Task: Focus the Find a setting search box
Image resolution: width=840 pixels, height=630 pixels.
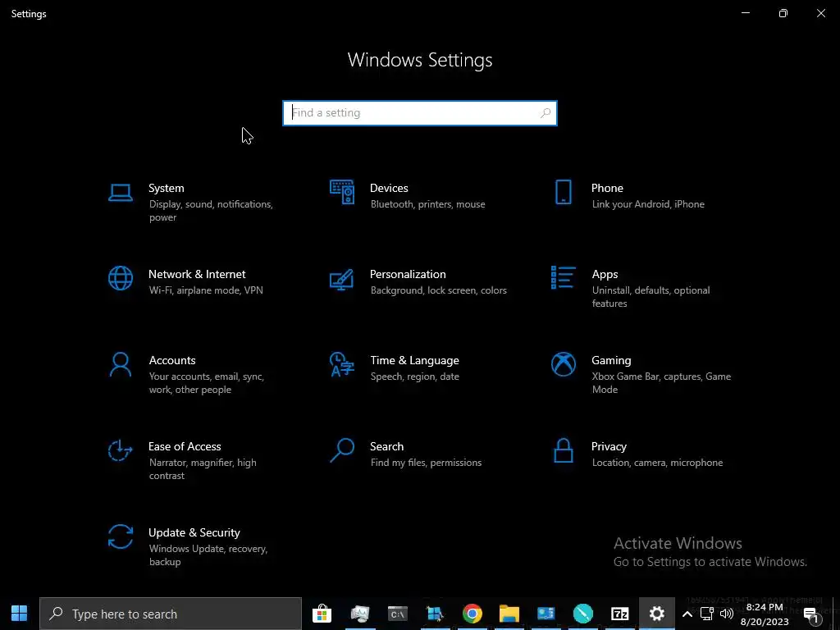Action: coord(420,113)
